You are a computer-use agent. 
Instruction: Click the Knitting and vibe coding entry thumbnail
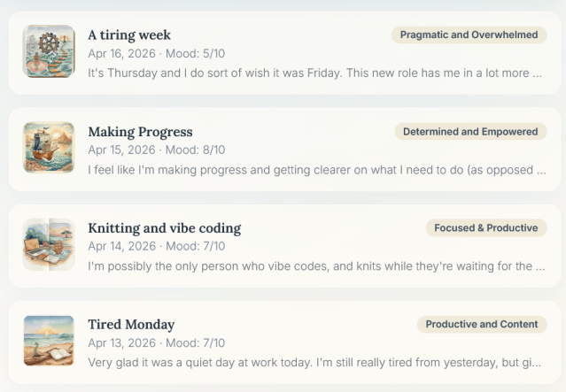click(49, 244)
